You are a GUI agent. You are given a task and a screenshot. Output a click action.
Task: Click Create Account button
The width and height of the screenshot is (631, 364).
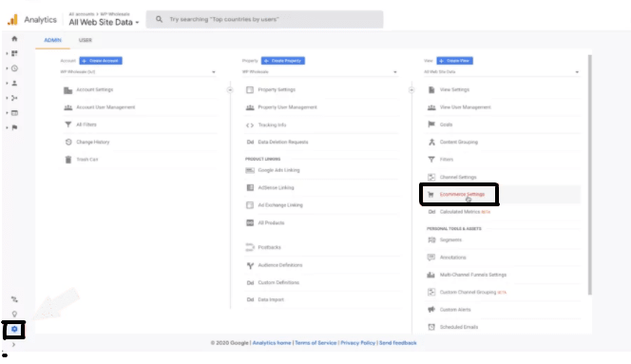(101, 61)
